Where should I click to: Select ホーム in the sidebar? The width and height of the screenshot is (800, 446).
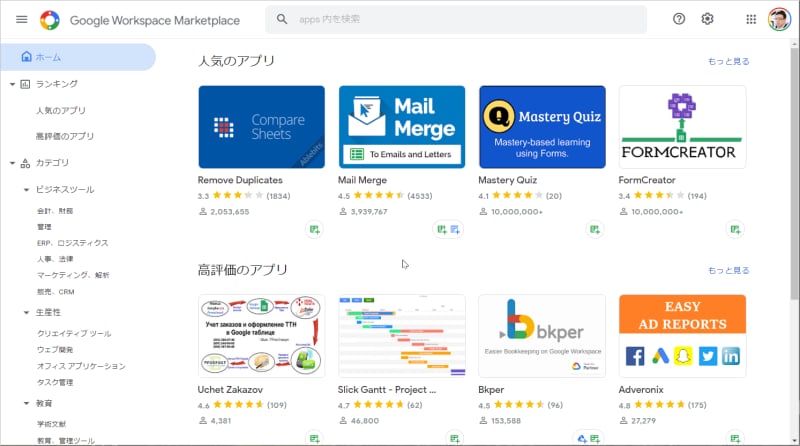(78, 57)
